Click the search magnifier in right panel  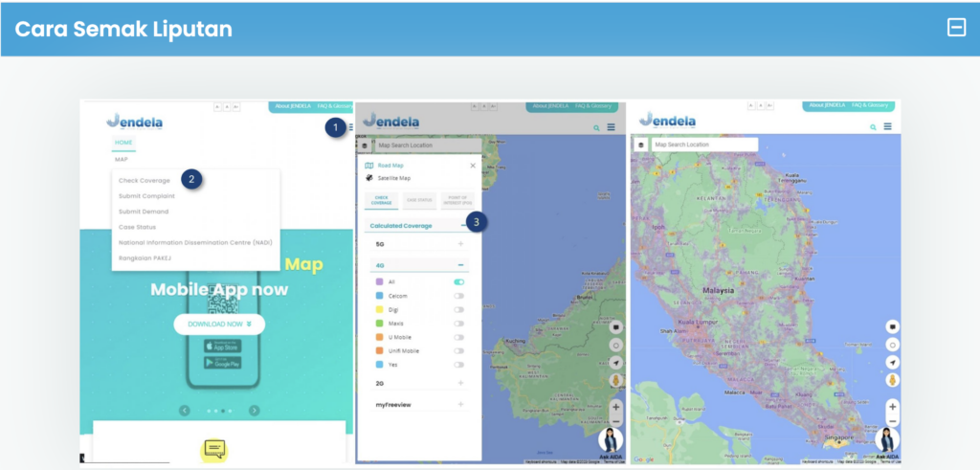click(x=873, y=127)
